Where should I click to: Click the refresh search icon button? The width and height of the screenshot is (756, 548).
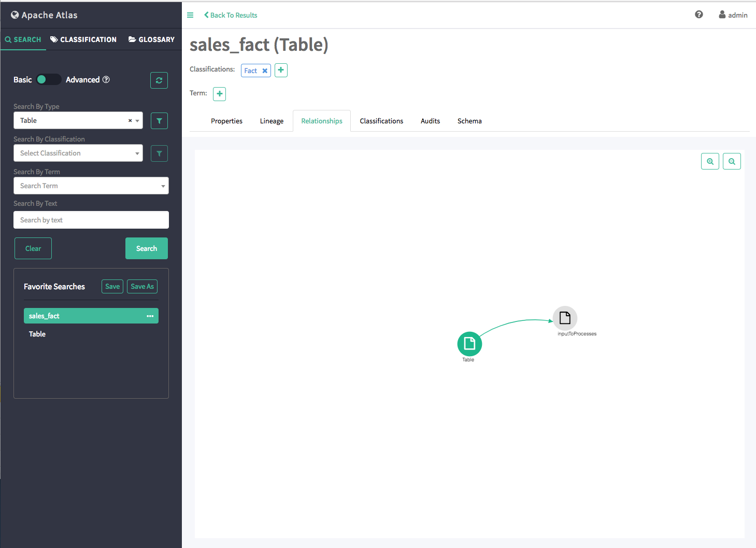159,80
